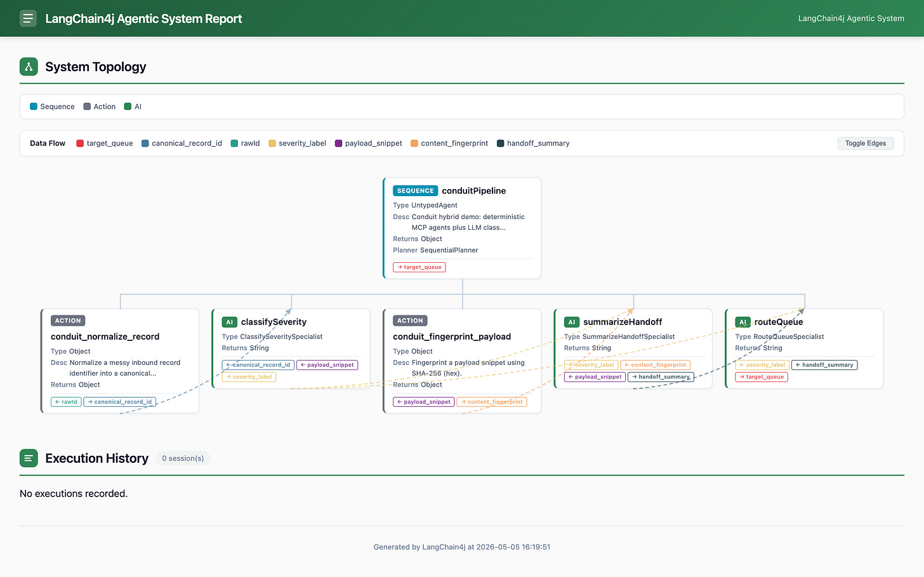Click the AI badge on routeQueue
924x577 pixels.
(x=743, y=322)
